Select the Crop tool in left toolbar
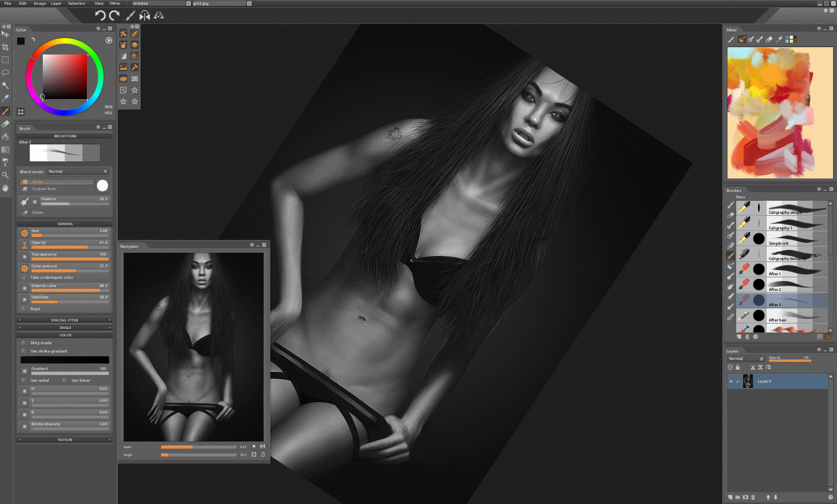The width and height of the screenshot is (837, 504). click(5, 47)
